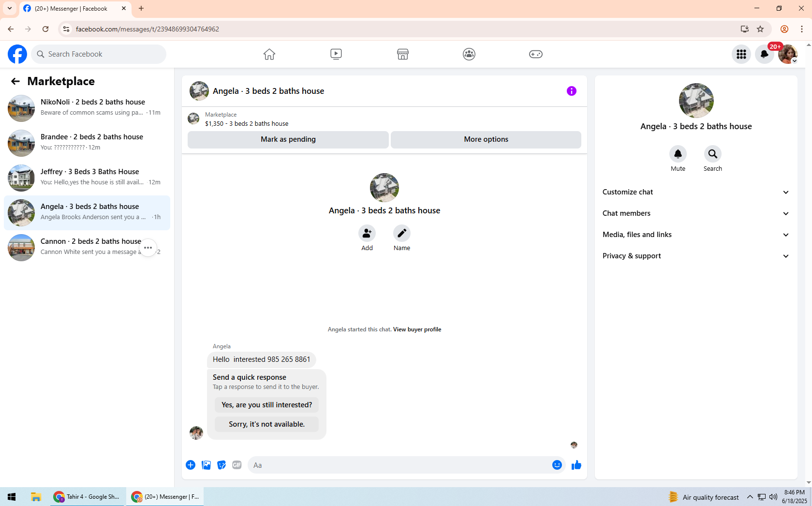The width and height of the screenshot is (812, 506).
Task: View site information icon in address bar
Action: click(66, 29)
